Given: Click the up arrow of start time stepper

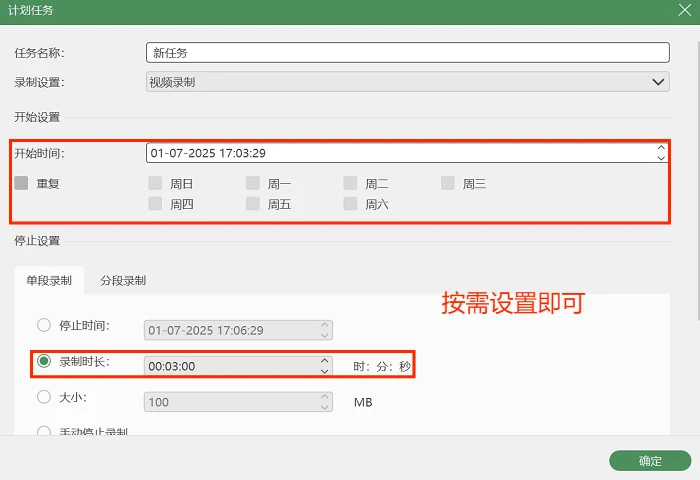Looking at the screenshot, I should [x=661, y=148].
